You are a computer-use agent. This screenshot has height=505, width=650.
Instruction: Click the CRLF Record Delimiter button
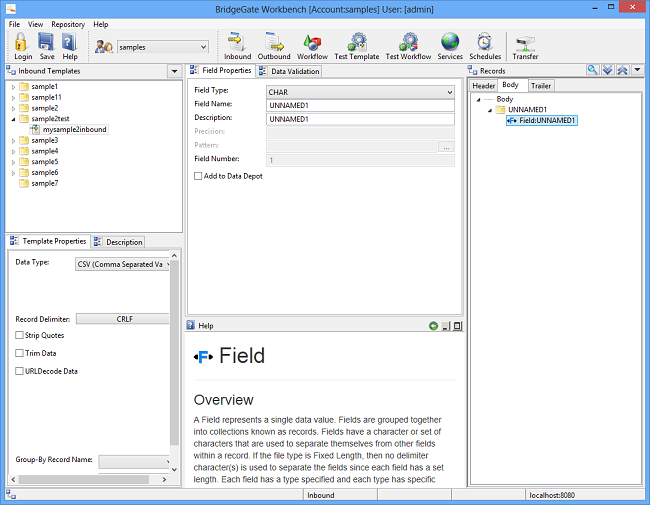coord(124,319)
